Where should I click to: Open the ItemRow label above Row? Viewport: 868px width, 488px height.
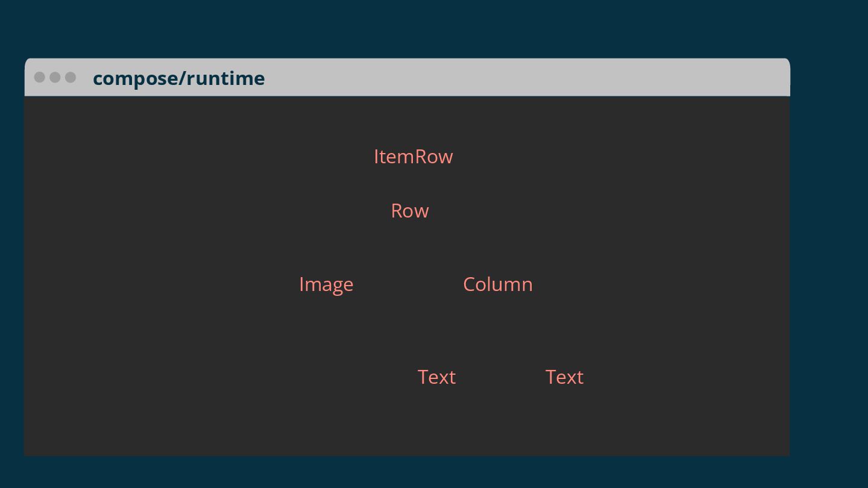(x=413, y=157)
